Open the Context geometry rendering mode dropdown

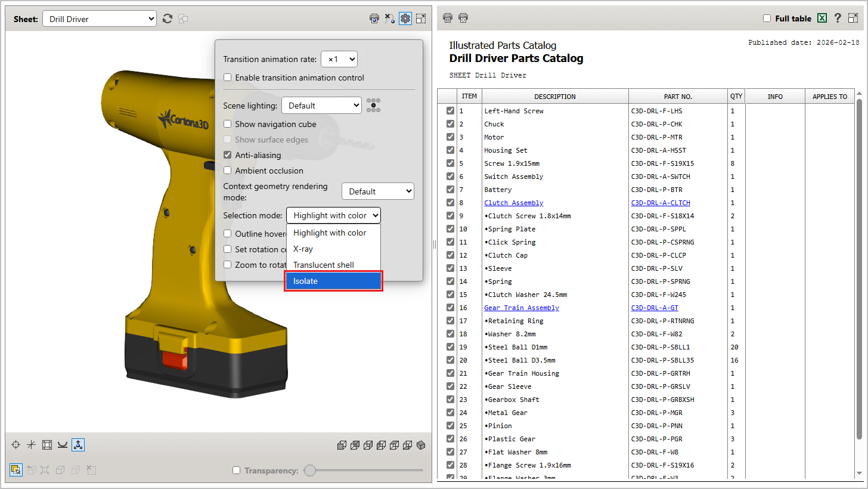click(x=377, y=191)
